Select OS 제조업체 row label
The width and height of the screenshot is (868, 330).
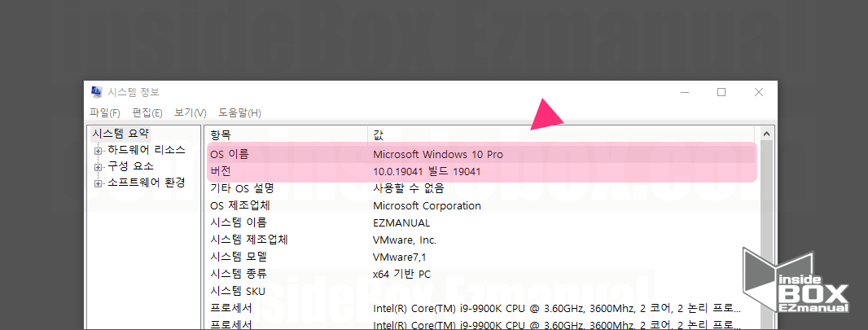pyautogui.click(x=240, y=206)
